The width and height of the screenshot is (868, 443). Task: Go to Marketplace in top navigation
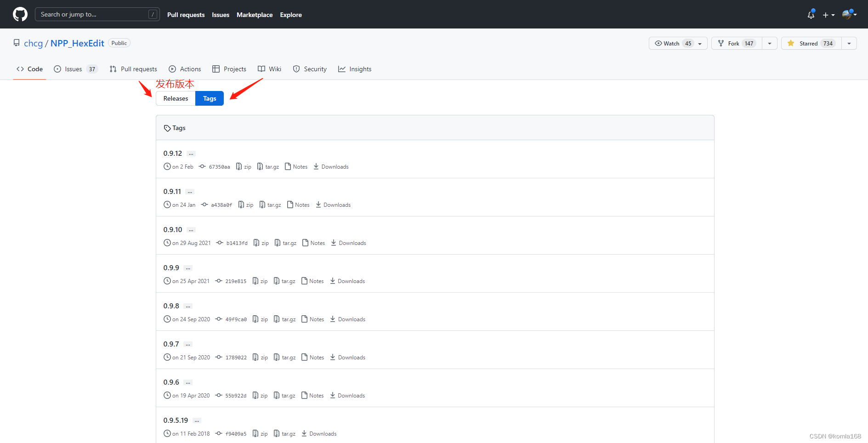255,15
